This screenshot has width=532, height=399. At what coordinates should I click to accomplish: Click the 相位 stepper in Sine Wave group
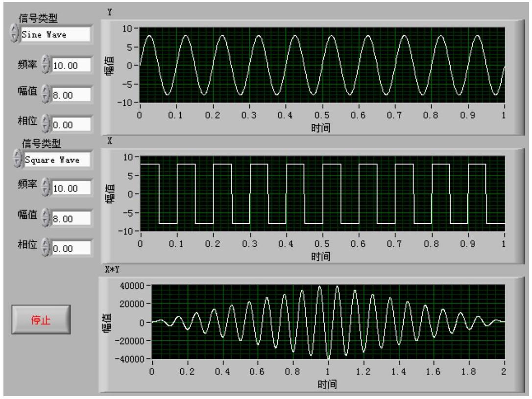coord(46,123)
